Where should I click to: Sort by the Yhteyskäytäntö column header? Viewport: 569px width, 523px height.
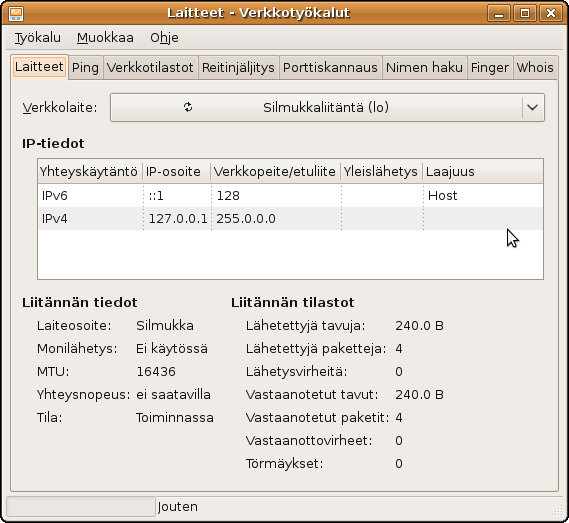click(90, 171)
